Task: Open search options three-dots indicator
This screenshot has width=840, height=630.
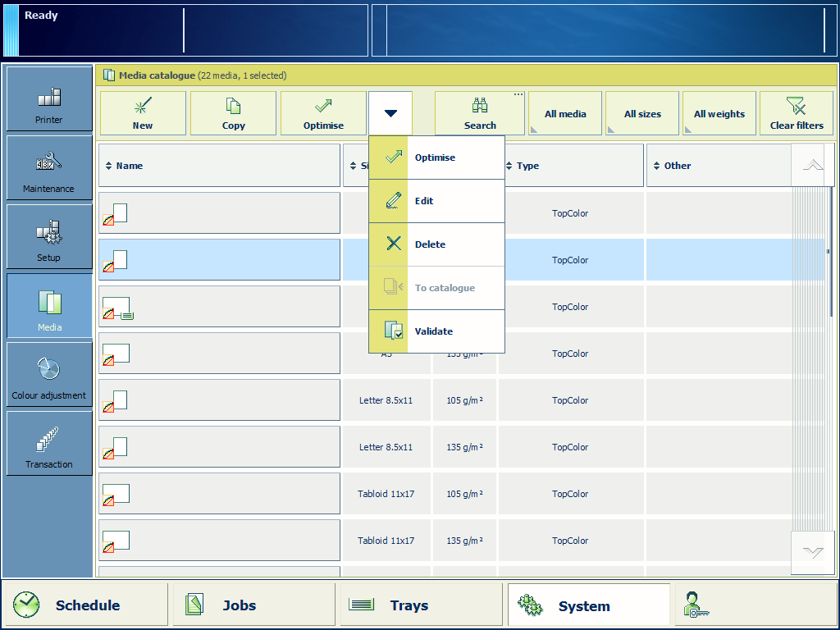Action: pyautogui.click(x=518, y=95)
